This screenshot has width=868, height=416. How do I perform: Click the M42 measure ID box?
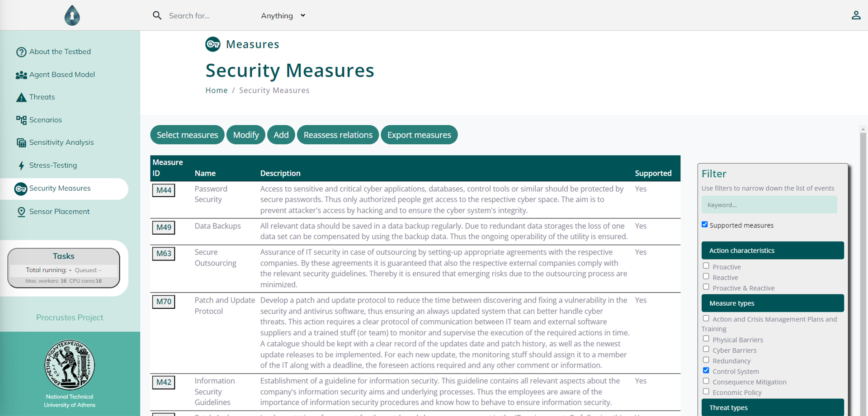tap(164, 383)
